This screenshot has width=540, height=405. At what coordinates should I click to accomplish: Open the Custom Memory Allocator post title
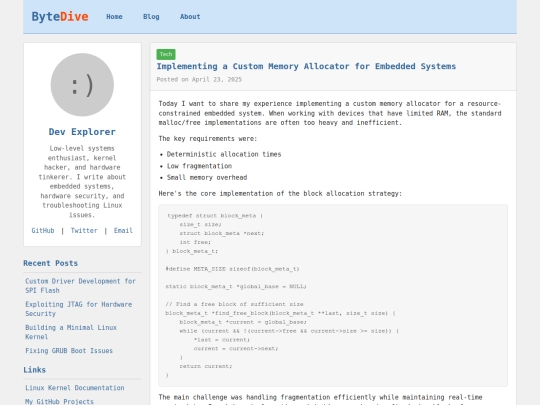click(306, 66)
